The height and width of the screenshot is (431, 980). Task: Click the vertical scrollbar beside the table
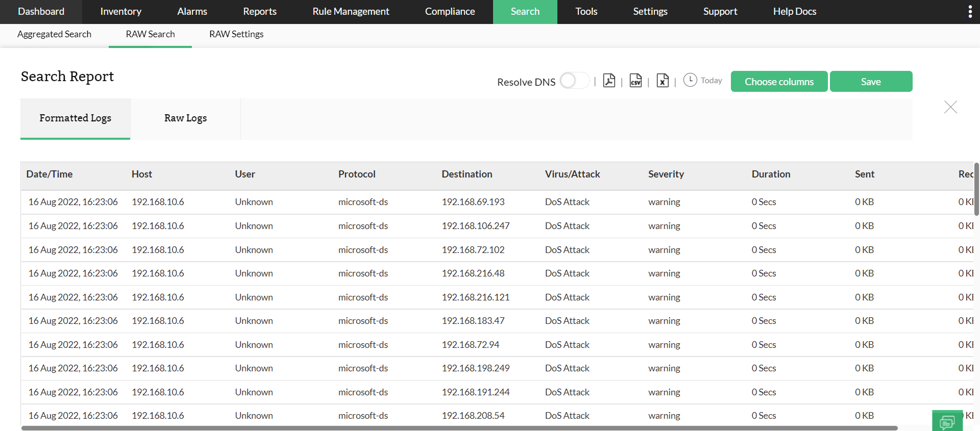pos(976,189)
